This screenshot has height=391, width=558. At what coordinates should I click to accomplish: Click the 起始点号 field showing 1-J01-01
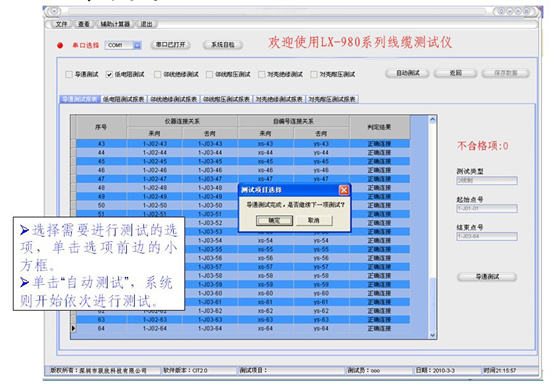pyautogui.click(x=487, y=208)
